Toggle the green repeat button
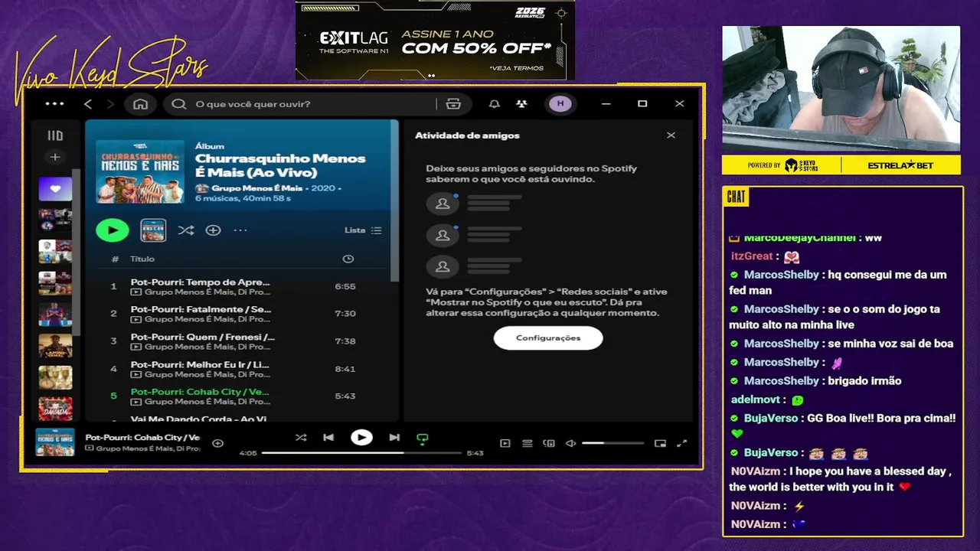 point(422,439)
